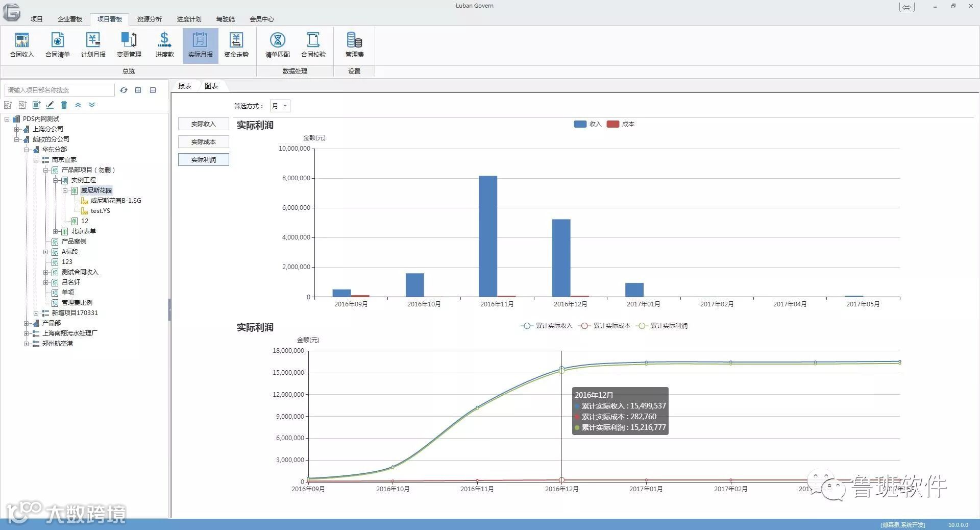Click the 实际收入 button
The width and height of the screenshot is (980, 530).
pyautogui.click(x=204, y=124)
